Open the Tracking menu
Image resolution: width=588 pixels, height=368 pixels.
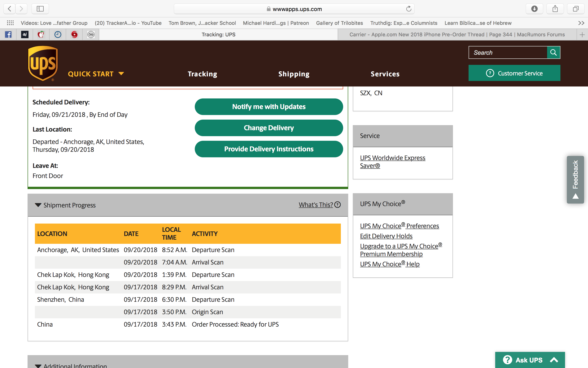click(x=202, y=74)
